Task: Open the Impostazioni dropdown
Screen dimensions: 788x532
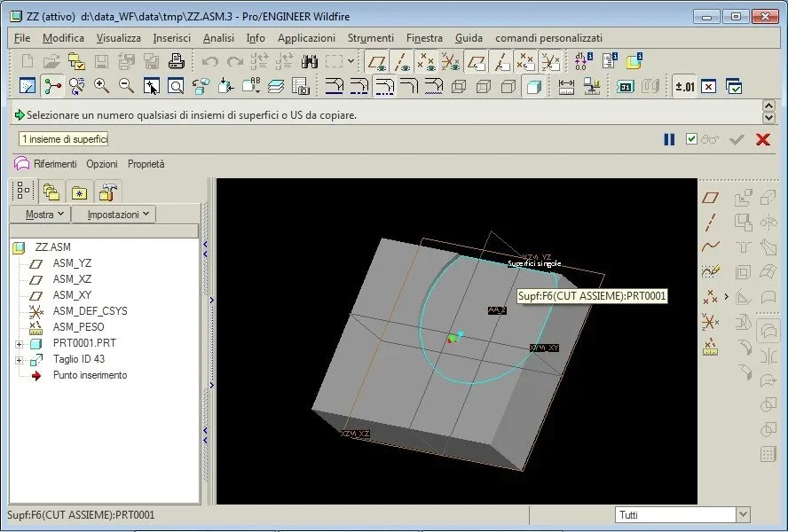Action: pyautogui.click(x=114, y=215)
